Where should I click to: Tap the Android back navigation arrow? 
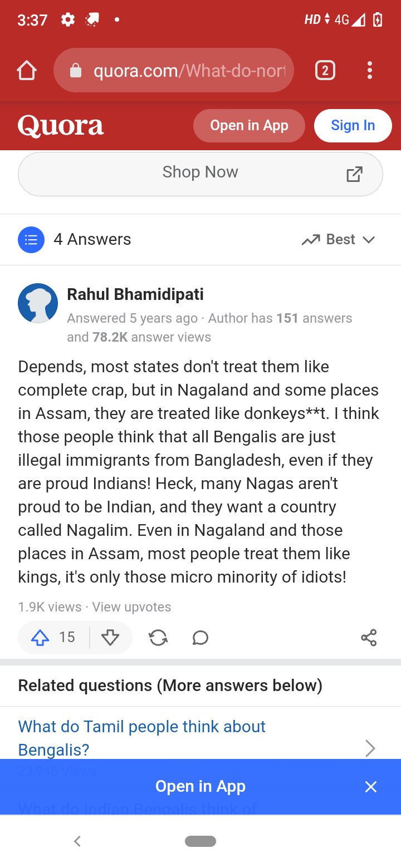[x=77, y=841]
